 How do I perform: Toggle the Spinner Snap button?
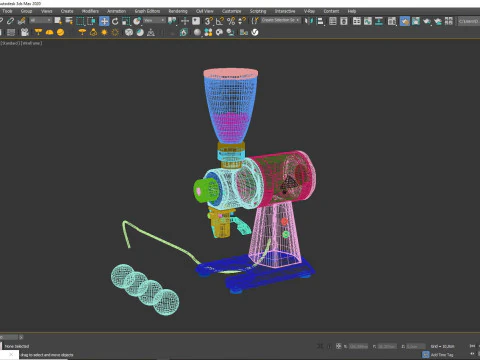tap(242, 21)
